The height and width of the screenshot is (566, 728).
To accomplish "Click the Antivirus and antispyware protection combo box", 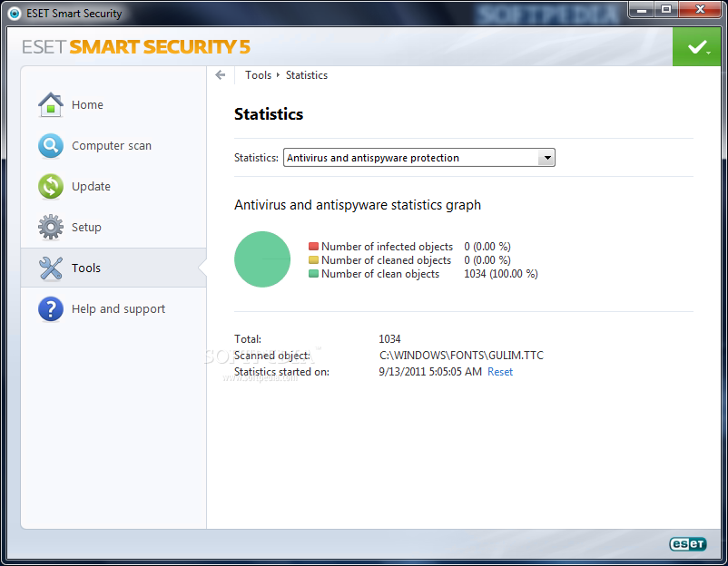I will pyautogui.click(x=418, y=158).
